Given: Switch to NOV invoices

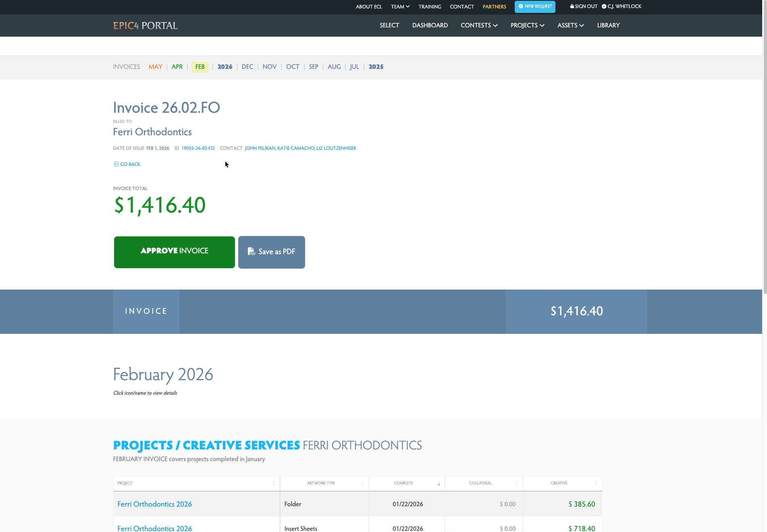Looking at the screenshot, I should pos(270,67).
